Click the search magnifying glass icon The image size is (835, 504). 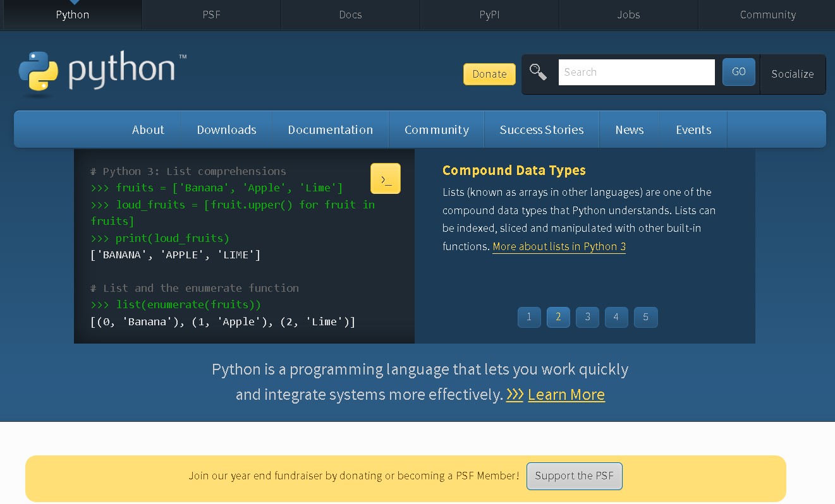coord(538,72)
